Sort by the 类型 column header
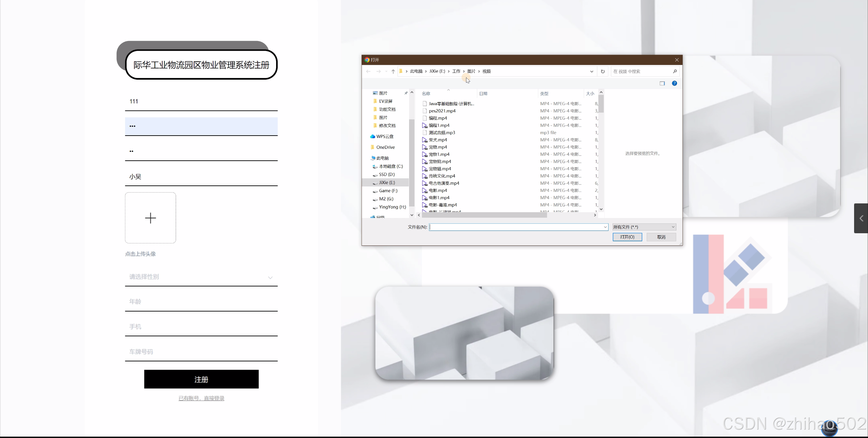The width and height of the screenshot is (868, 438). pos(544,94)
